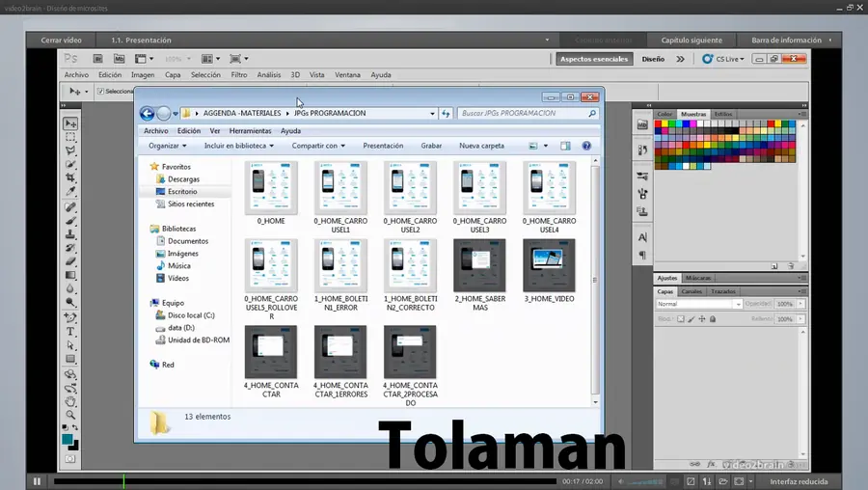Screen dimensions: 868x490
Task: Select the Gradient tool
Action: 70,275
